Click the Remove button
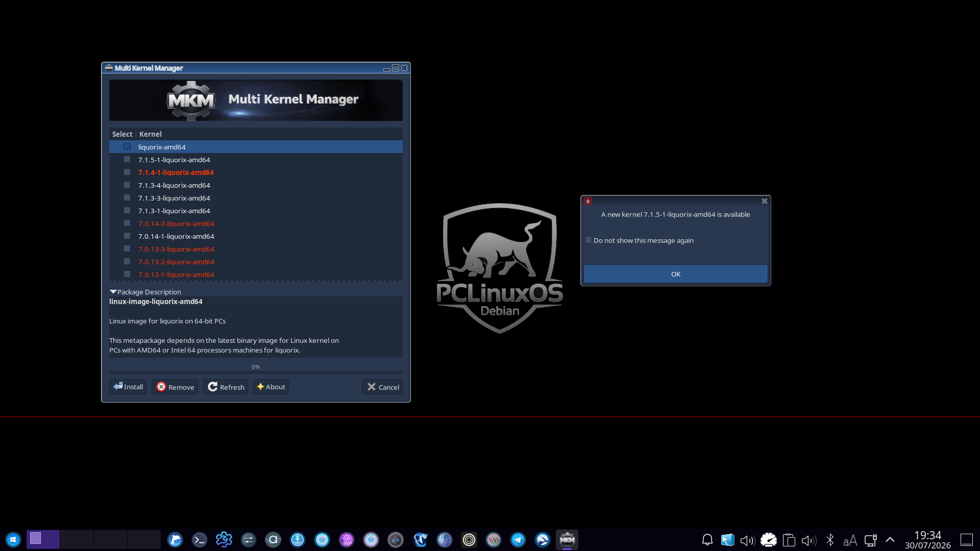 pos(175,387)
